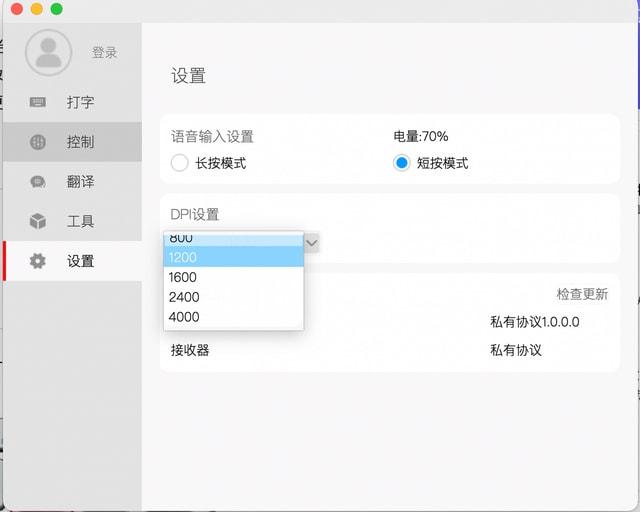Switch to the 工具 section
Screen dimensions: 640x512
(x=73, y=221)
